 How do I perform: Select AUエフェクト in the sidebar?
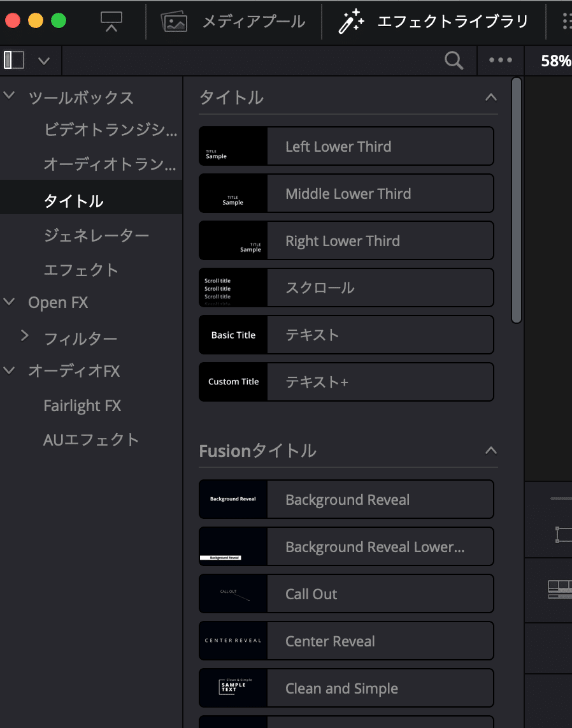tap(91, 440)
